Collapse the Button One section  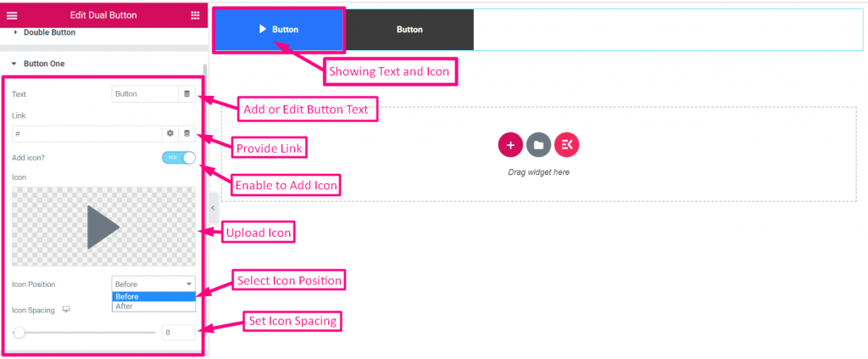(44, 64)
